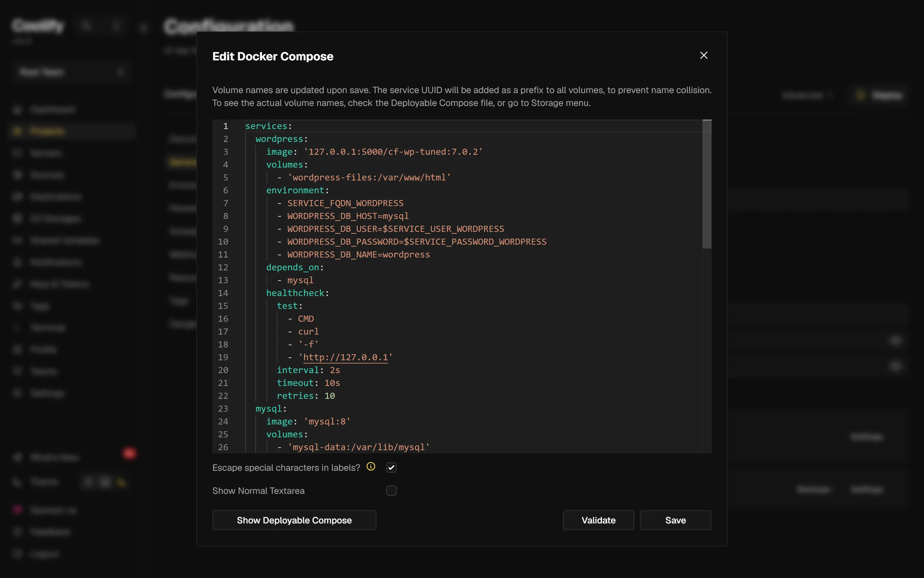Screen dimensions: 924x578
Task: Click line number 14 in the gutter
Action: [223, 293]
